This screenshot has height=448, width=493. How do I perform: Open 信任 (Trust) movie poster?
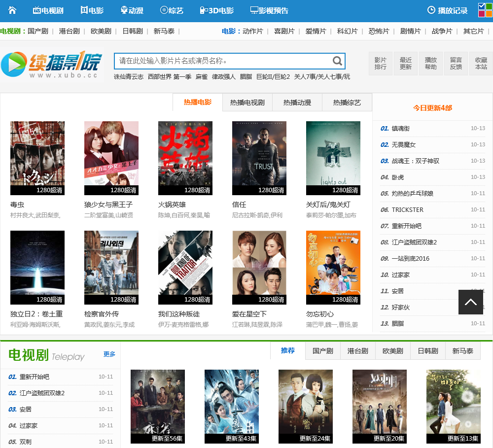click(x=259, y=158)
